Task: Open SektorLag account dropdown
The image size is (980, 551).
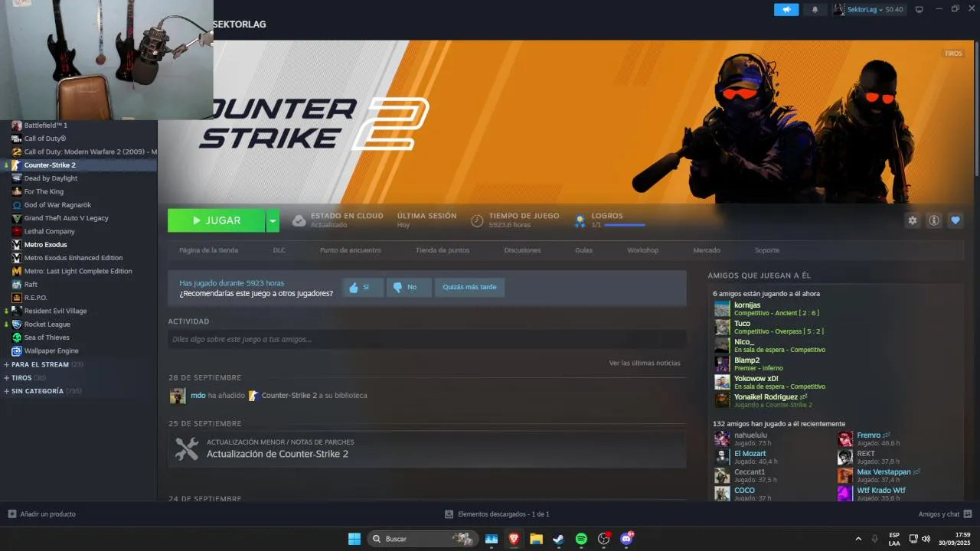Action: tap(868, 10)
